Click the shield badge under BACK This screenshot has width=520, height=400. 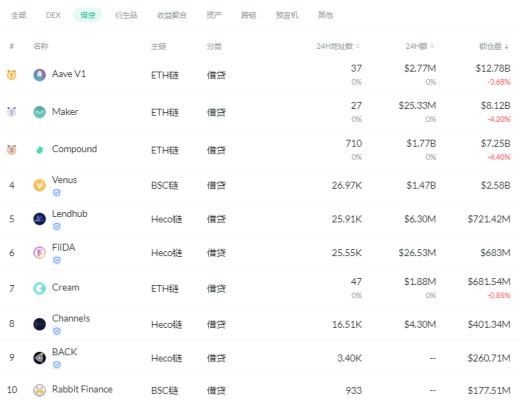pyautogui.click(x=57, y=365)
